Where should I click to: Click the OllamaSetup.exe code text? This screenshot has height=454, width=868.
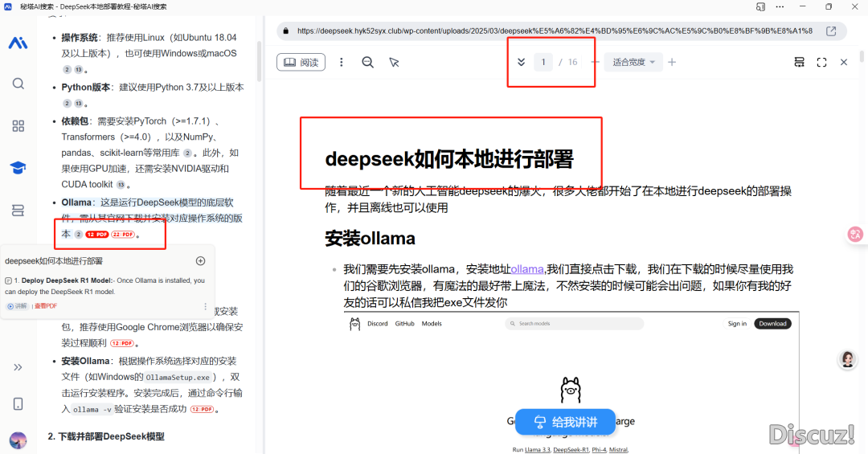click(x=178, y=378)
